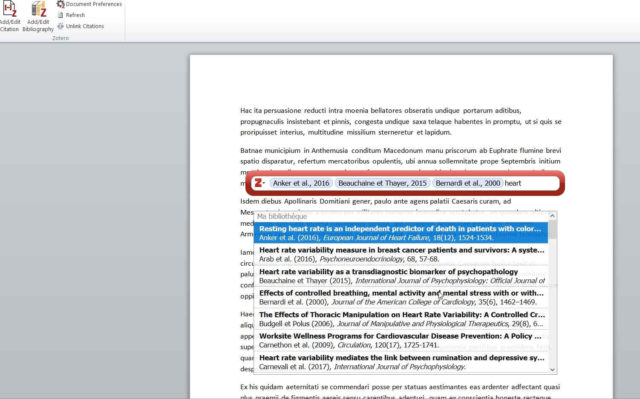Image resolution: width=640 pixels, height=399 pixels.
Task: Select the Budgell et Polus (2006) entry
Action: point(401,319)
